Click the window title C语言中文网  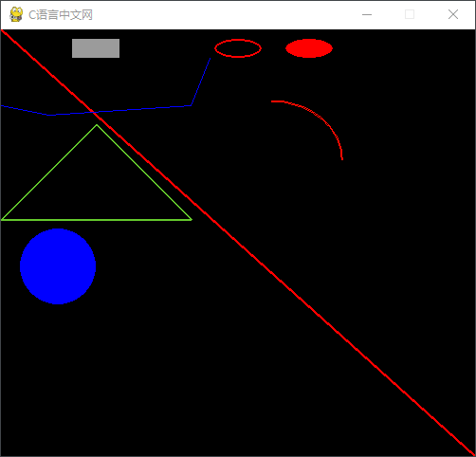(61, 15)
